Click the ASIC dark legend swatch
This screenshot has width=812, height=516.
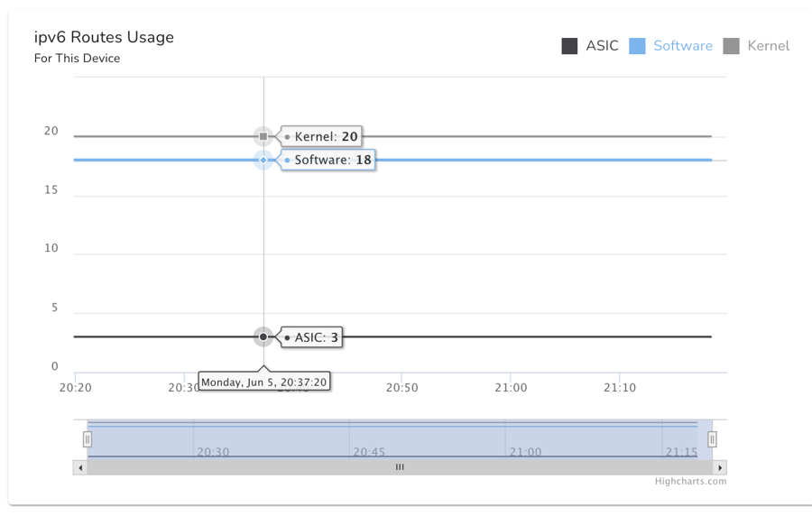pyautogui.click(x=569, y=46)
